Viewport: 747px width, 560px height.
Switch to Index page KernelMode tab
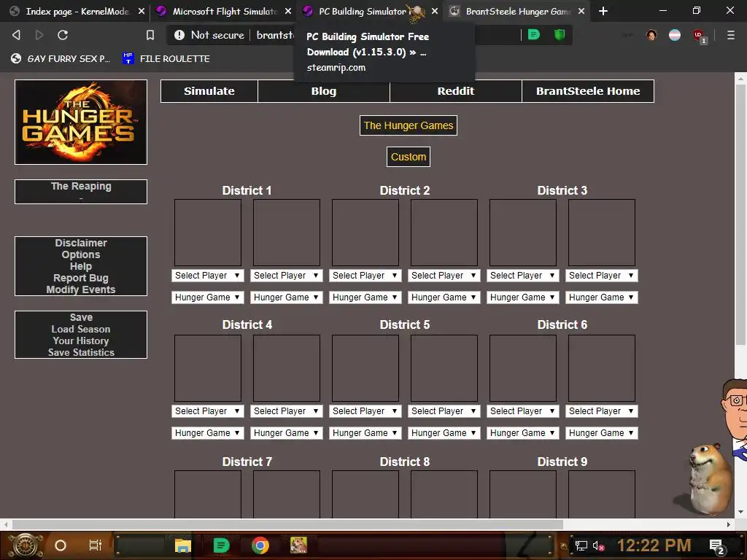(x=76, y=11)
